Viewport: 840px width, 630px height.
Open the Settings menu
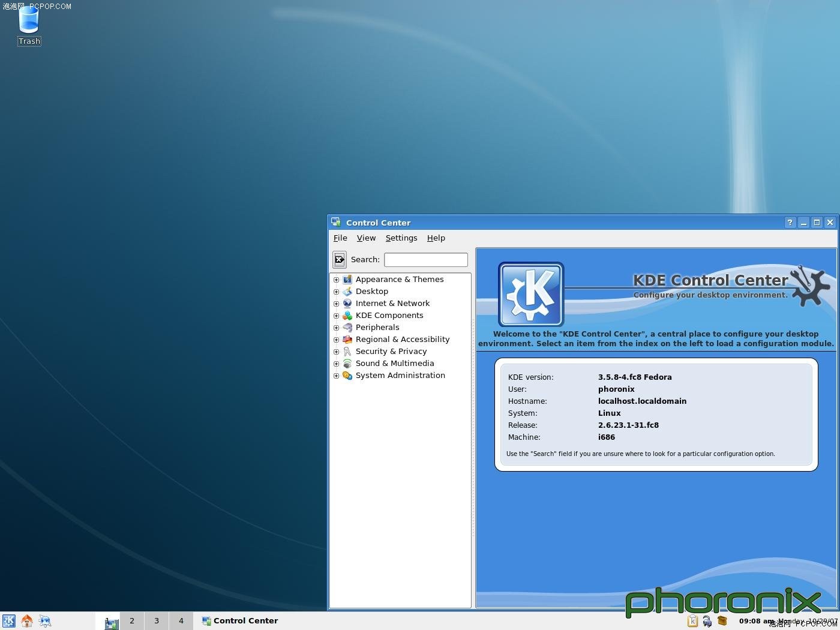click(401, 238)
